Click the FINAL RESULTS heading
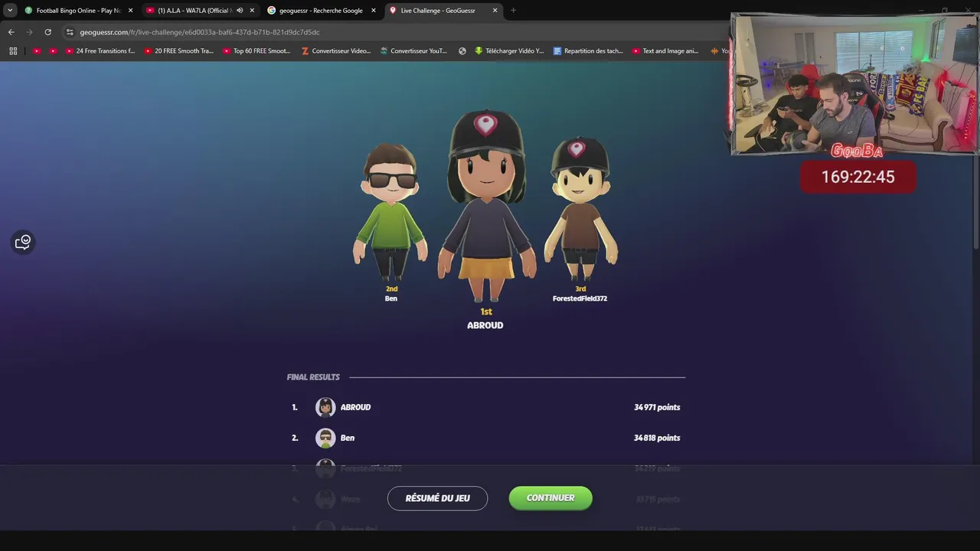The width and height of the screenshot is (980, 551). [313, 377]
